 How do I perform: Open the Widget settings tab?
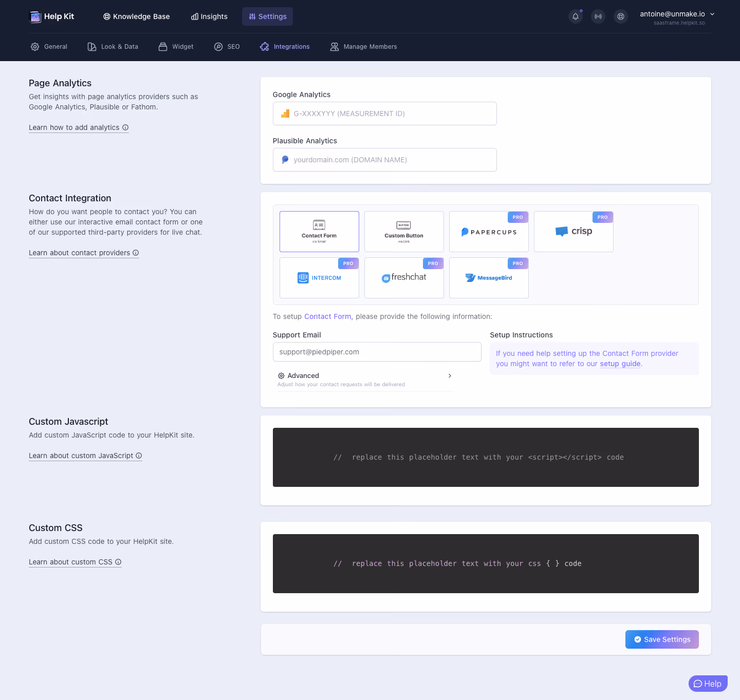click(x=176, y=47)
